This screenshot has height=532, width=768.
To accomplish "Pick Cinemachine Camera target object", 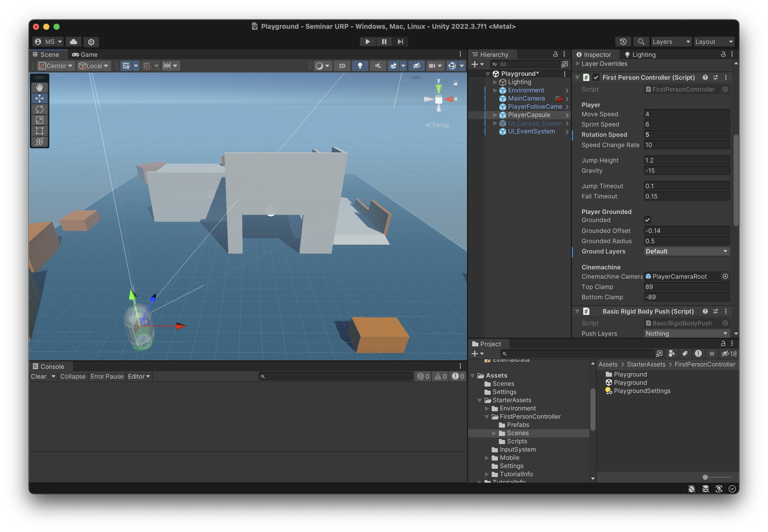I will 725,276.
